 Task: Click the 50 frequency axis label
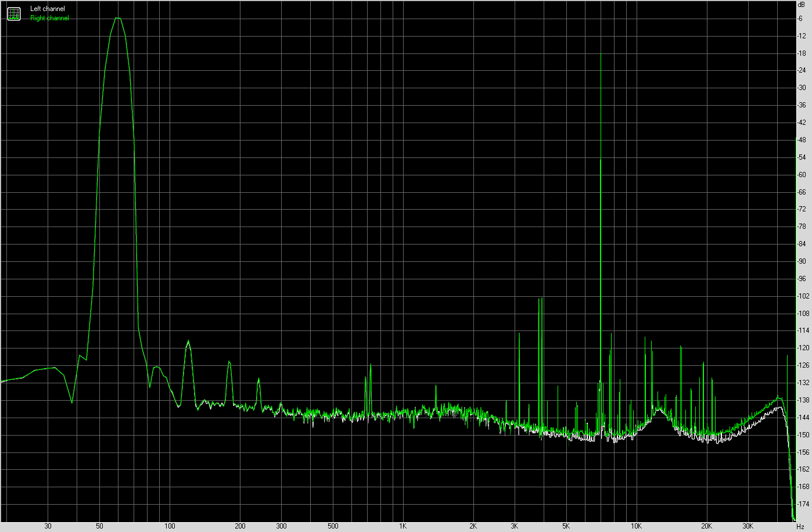100,527
